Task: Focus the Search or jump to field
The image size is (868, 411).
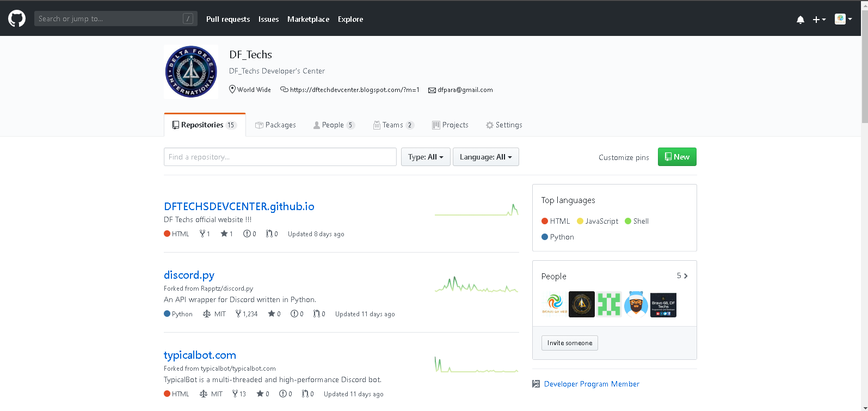Action: pos(116,19)
